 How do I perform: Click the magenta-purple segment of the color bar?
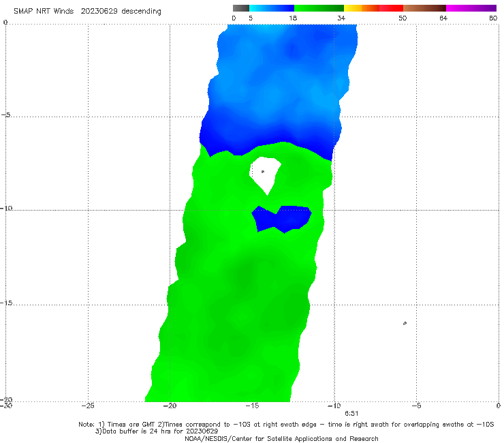[471, 8]
